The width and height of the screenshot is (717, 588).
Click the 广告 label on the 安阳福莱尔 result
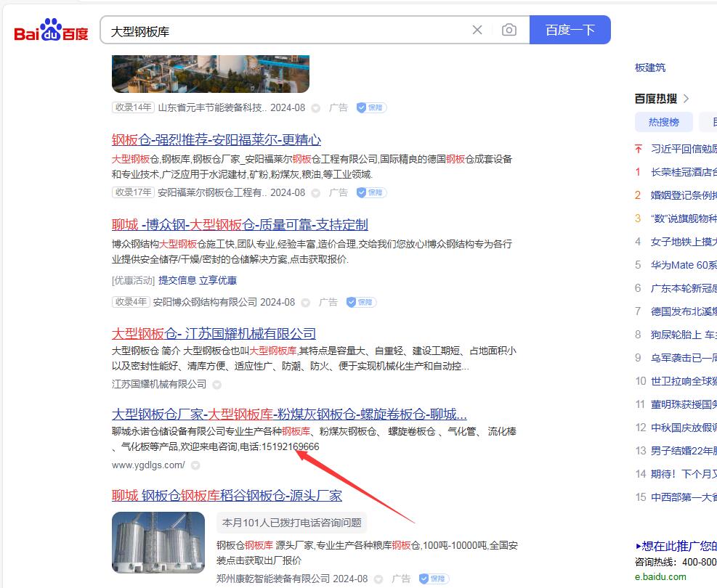pyautogui.click(x=339, y=193)
